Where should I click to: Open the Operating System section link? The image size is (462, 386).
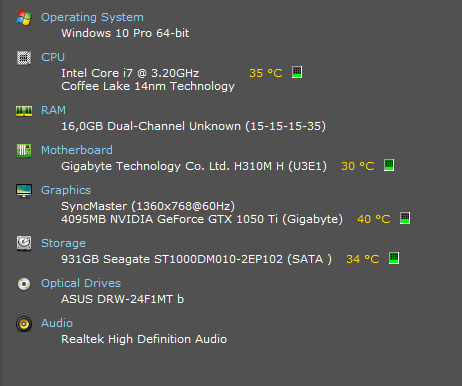[x=92, y=17]
